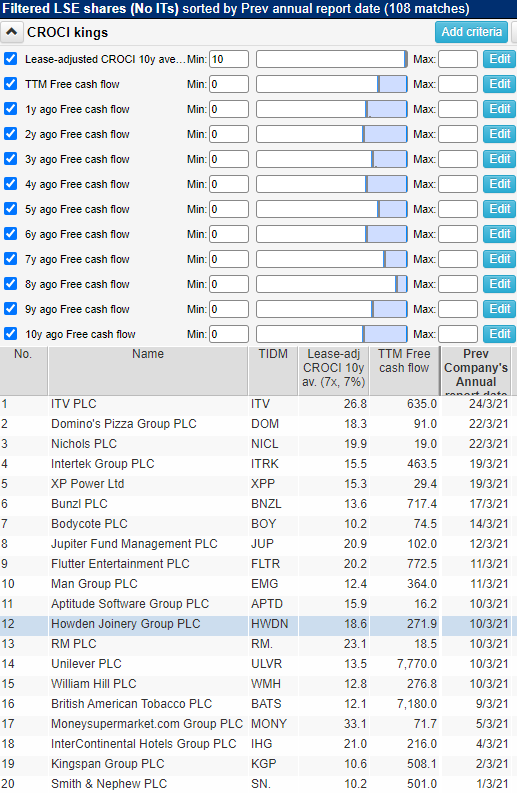Click the TTM Free cash flow range slider
The image size is (517, 793).
click(x=331, y=84)
